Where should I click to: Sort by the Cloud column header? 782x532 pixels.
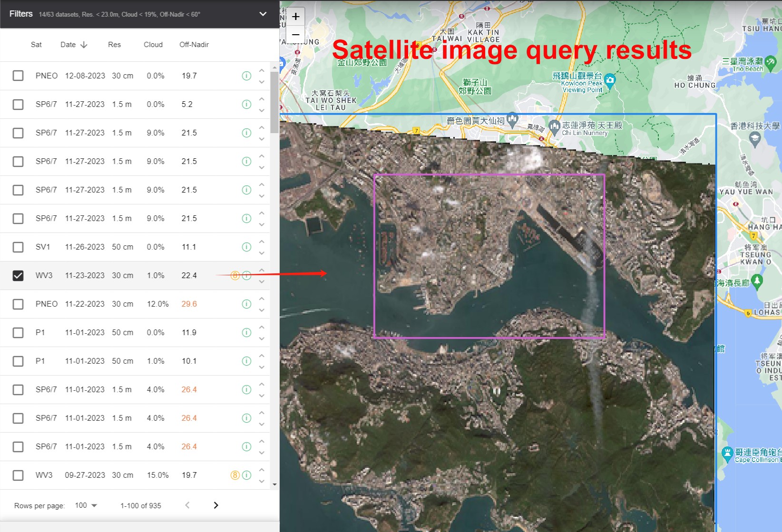tap(153, 45)
